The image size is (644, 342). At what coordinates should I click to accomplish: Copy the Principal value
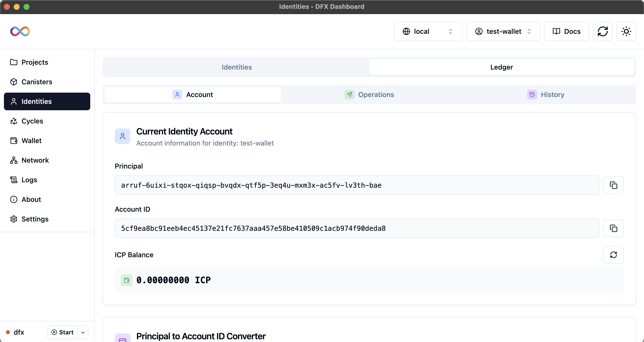tap(613, 185)
